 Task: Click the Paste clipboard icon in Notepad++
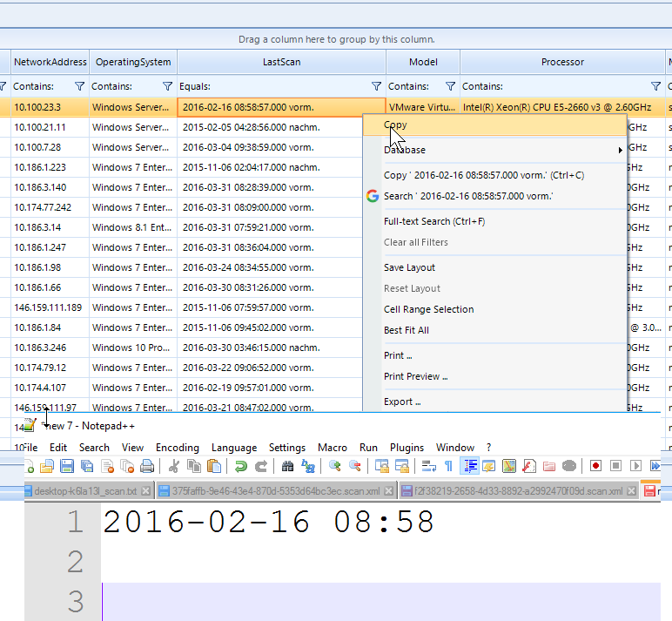coord(214,466)
